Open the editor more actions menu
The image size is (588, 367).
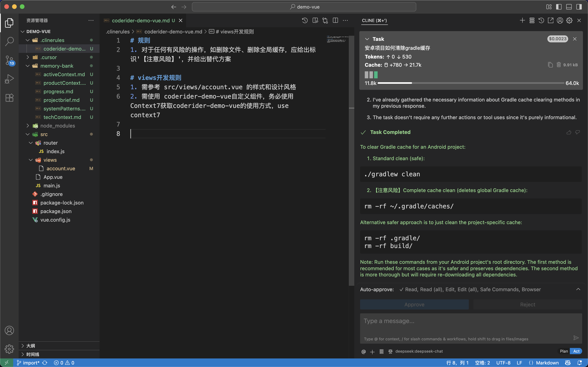click(x=346, y=20)
